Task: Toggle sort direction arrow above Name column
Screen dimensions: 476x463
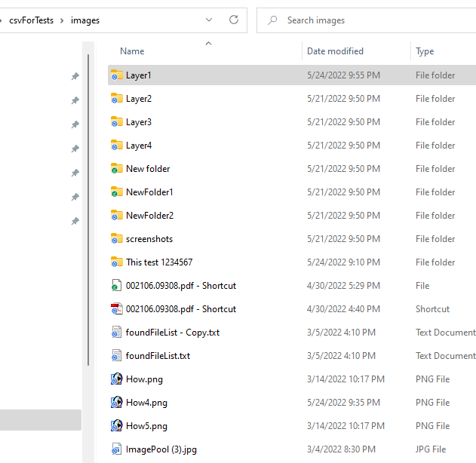Action: click(x=208, y=44)
